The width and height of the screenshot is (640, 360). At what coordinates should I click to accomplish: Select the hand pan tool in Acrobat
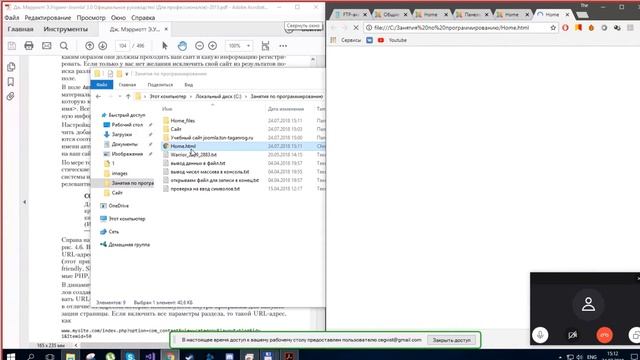[182, 46]
